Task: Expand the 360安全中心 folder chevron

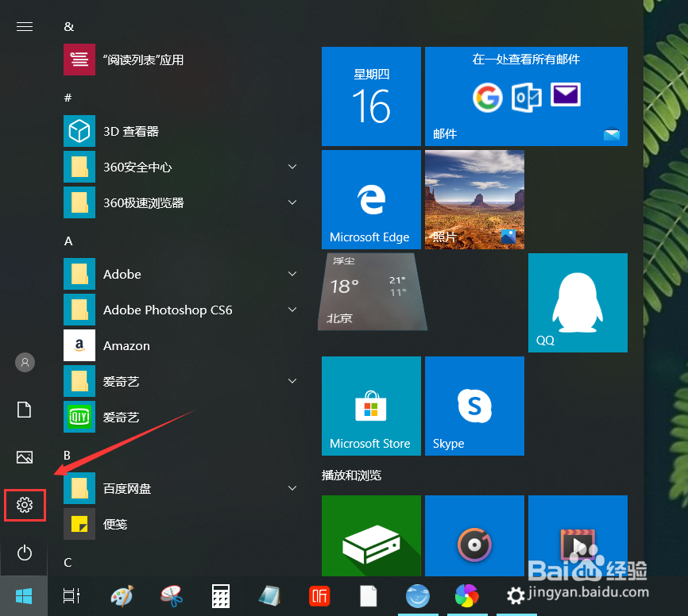Action: click(292, 167)
